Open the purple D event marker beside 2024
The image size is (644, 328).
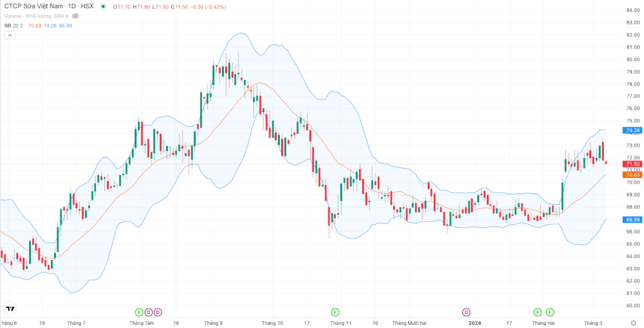[466, 312]
